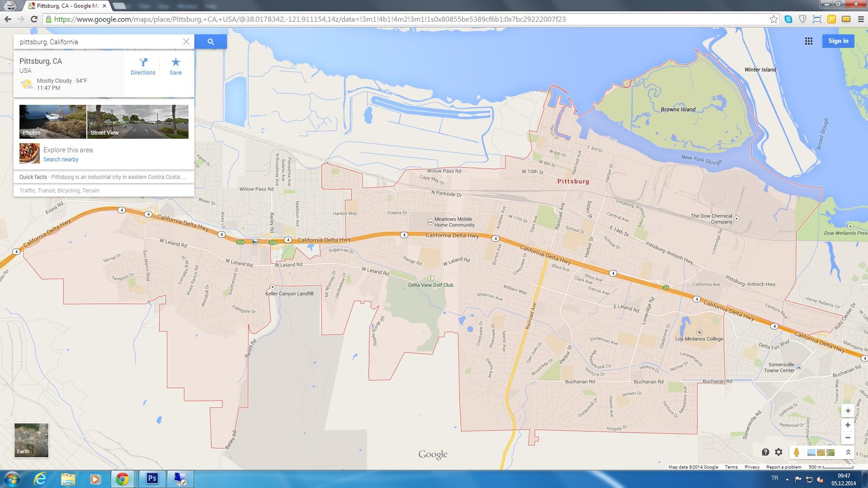Open the Google apps grid

[809, 41]
